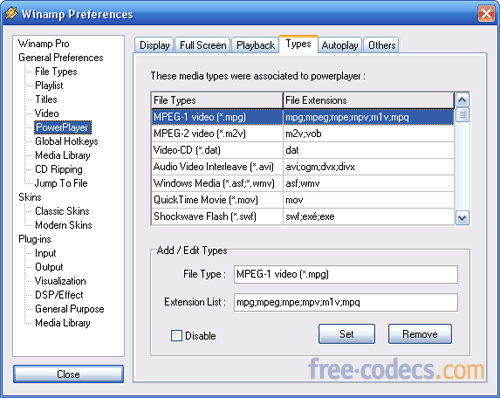Click the Set button
This screenshot has width=500, height=398.
click(x=346, y=334)
